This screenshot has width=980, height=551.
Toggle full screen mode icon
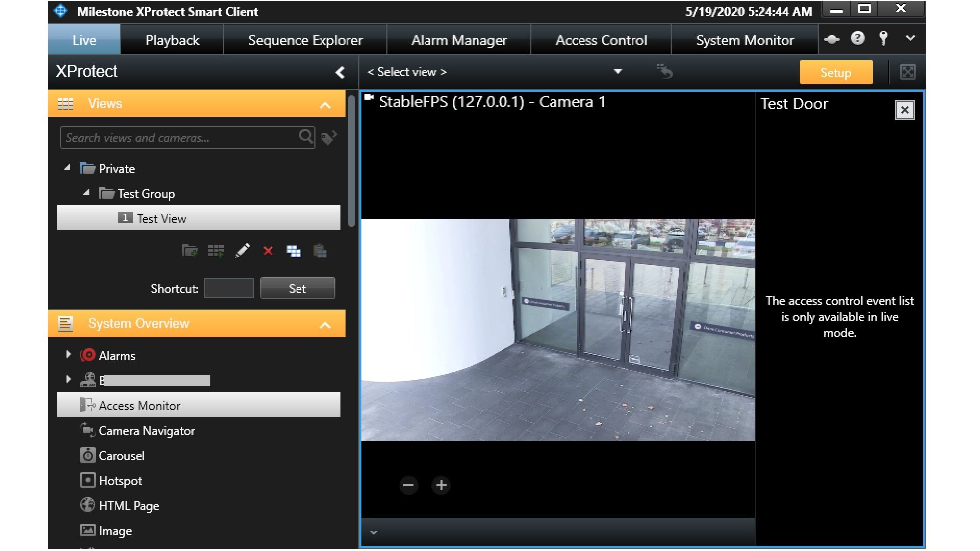click(x=907, y=72)
